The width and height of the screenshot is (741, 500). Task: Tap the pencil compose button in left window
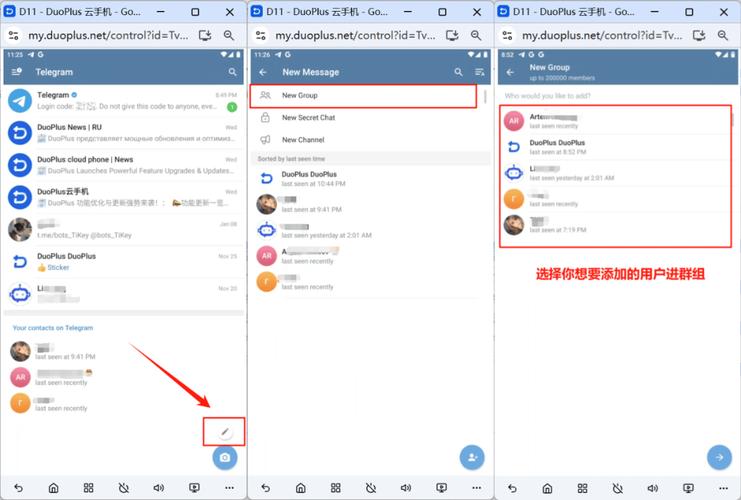click(225, 432)
